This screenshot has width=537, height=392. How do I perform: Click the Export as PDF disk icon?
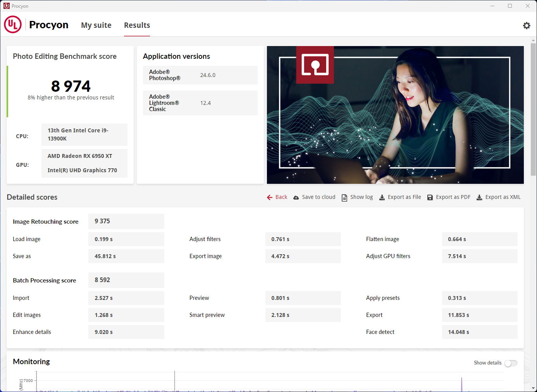[430, 197]
